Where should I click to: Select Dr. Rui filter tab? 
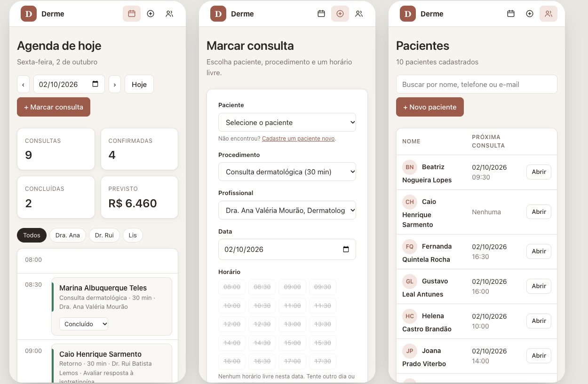pyautogui.click(x=104, y=235)
